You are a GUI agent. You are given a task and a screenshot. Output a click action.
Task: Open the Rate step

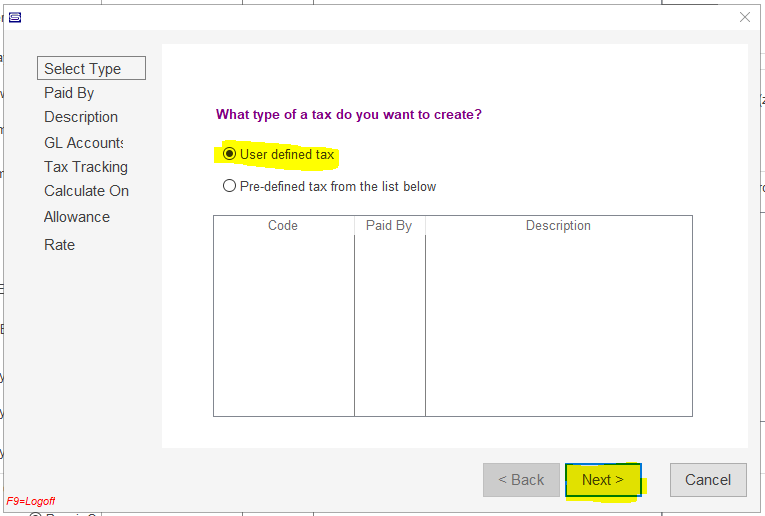click(60, 245)
